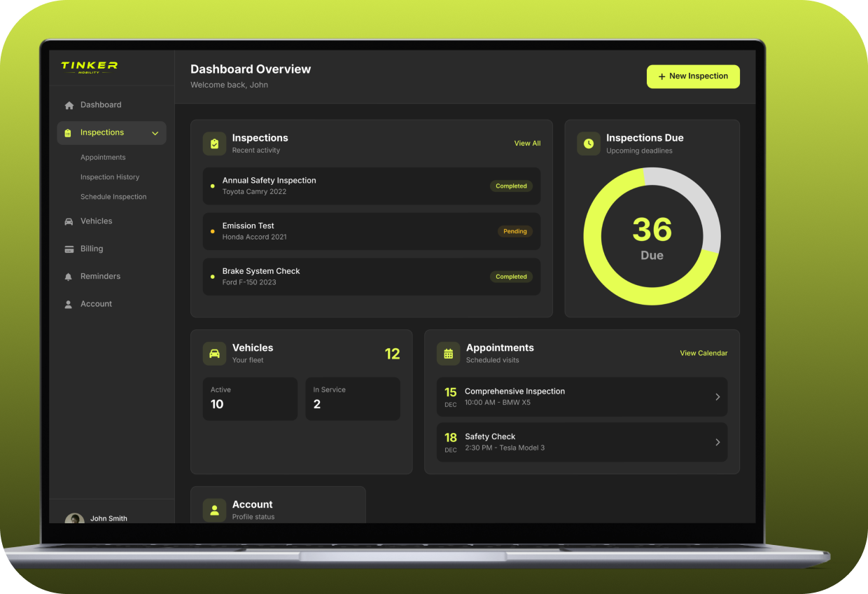The width and height of the screenshot is (868, 594).
Task: Click the 36 Due donut progress chart
Action: (652, 236)
